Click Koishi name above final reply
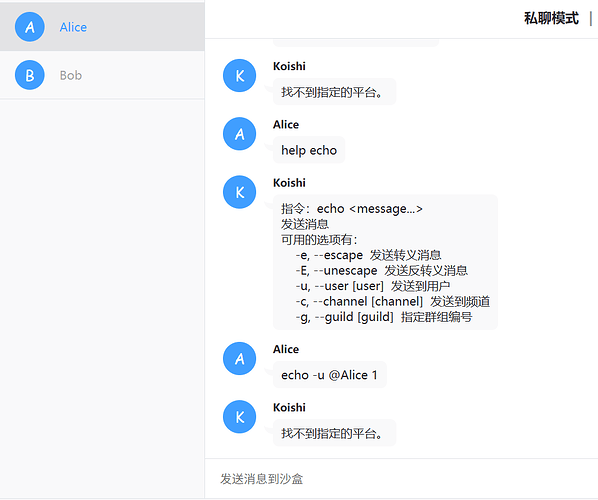Screen dimensions: 598x500 click(x=289, y=407)
